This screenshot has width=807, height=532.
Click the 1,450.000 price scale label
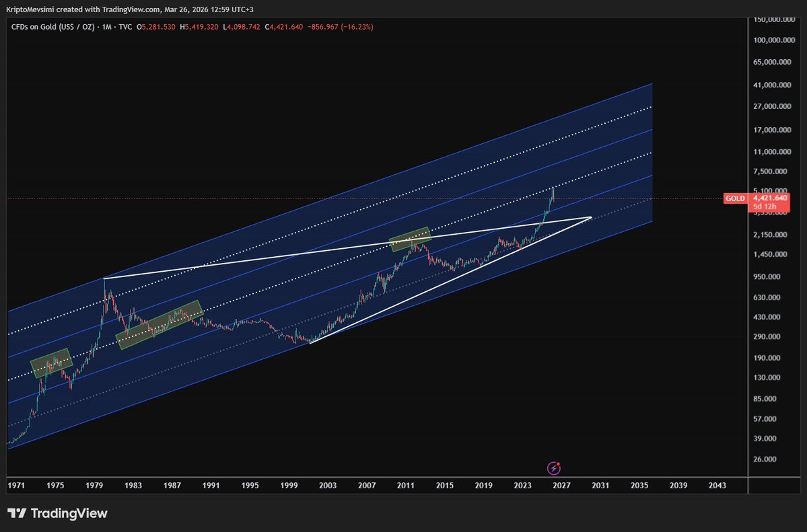tap(770, 254)
